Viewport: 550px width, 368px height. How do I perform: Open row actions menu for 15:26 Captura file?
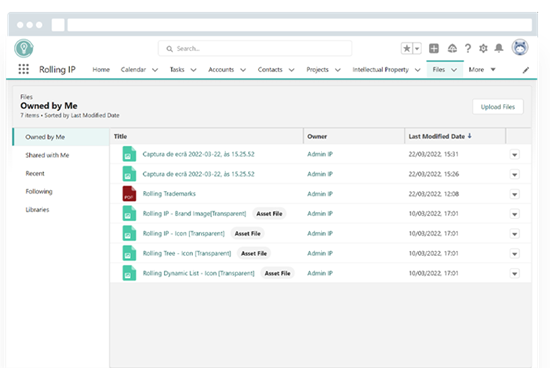[x=515, y=174]
